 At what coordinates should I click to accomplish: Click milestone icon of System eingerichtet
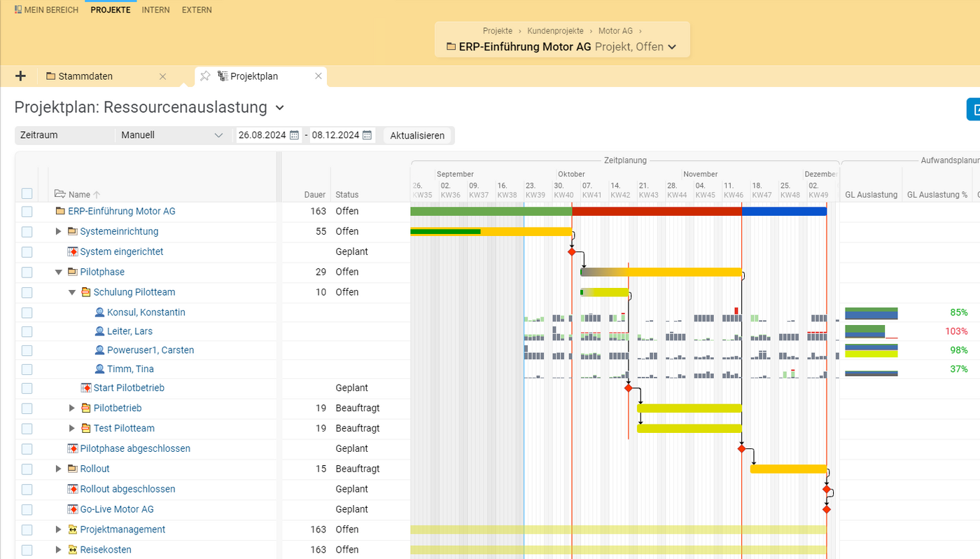click(73, 251)
